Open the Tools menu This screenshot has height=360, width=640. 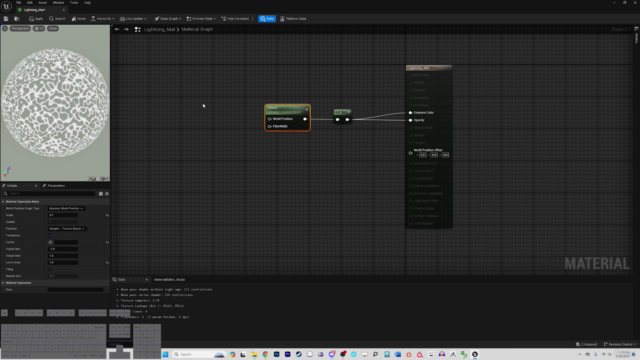(74, 2)
